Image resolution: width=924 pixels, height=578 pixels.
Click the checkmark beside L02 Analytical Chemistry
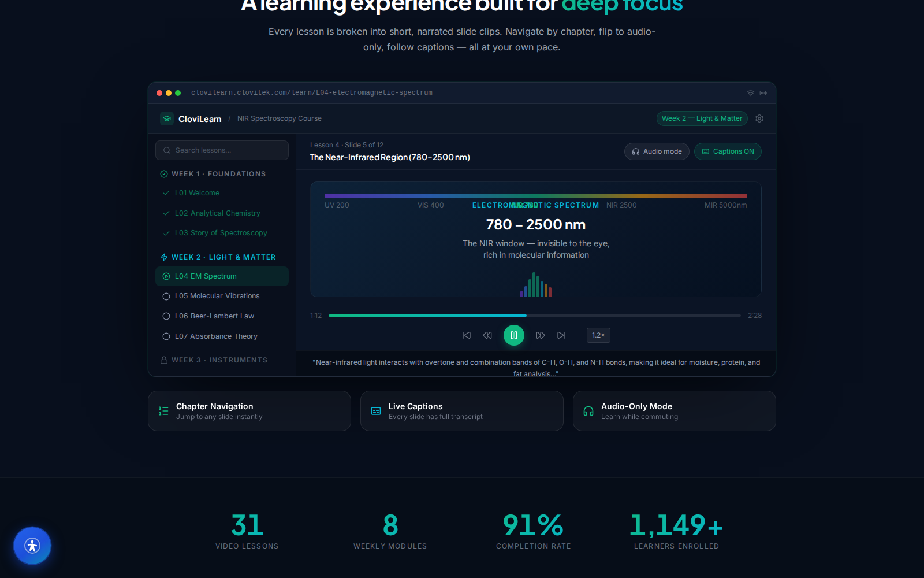click(166, 213)
